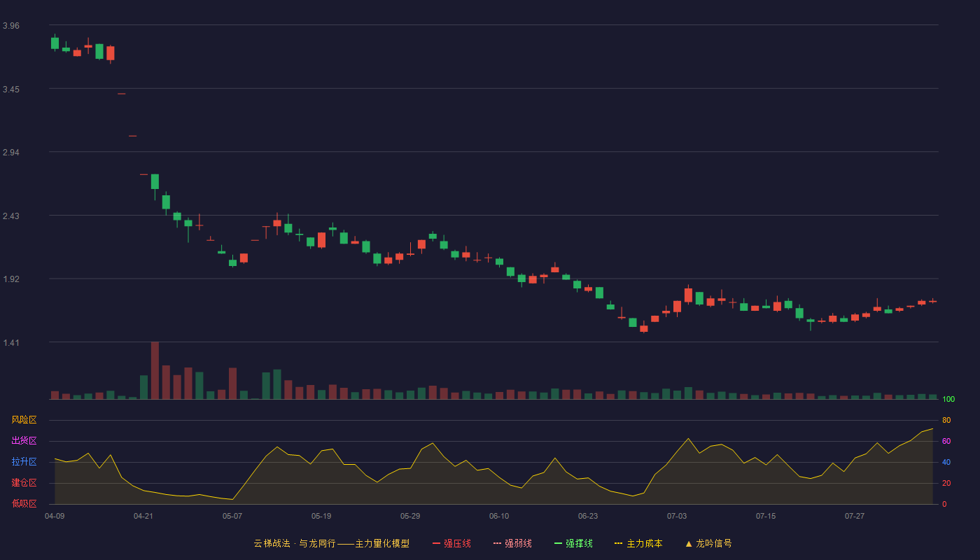Select the 07-03 date label
Viewport: 980px width, 560px height.
click(677, 516)
